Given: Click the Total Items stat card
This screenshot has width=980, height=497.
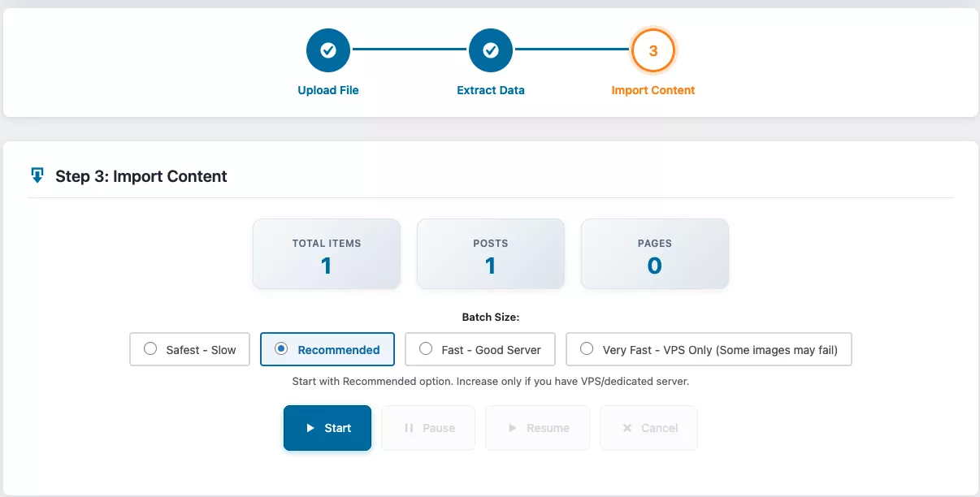Looking at the screenshot, I should [327, 254].
